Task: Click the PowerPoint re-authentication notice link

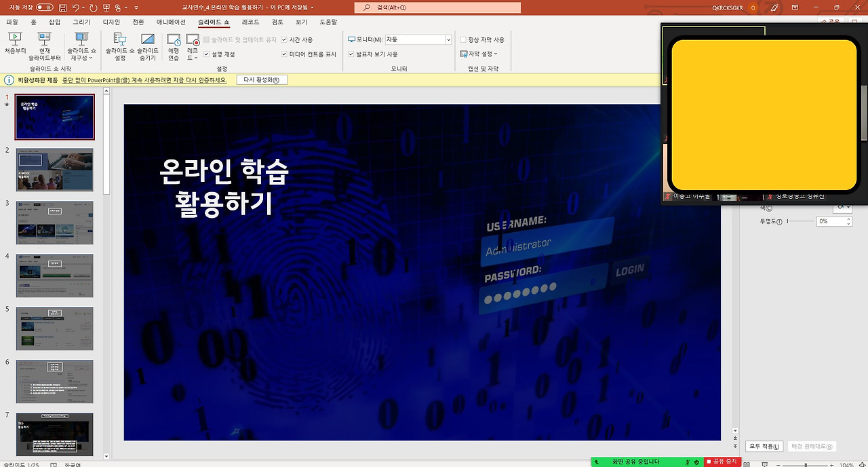Action: click(144, 79)
